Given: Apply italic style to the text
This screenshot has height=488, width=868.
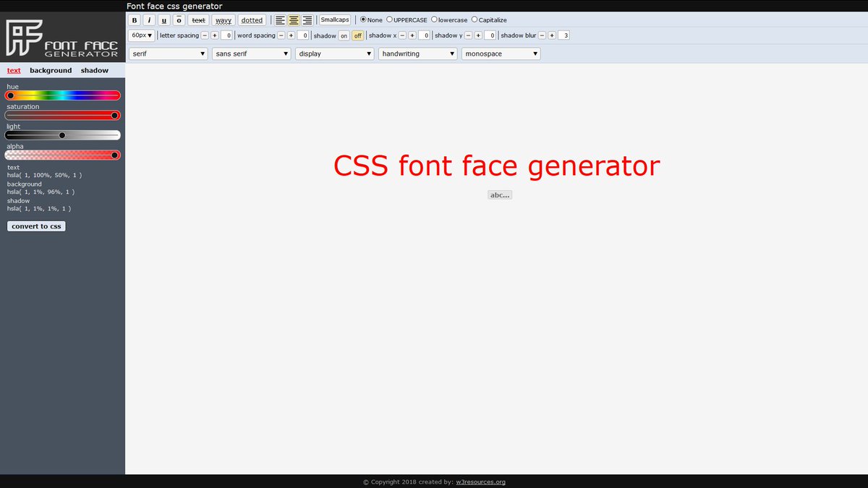Looking at the screenshot, I should (149, 20).
